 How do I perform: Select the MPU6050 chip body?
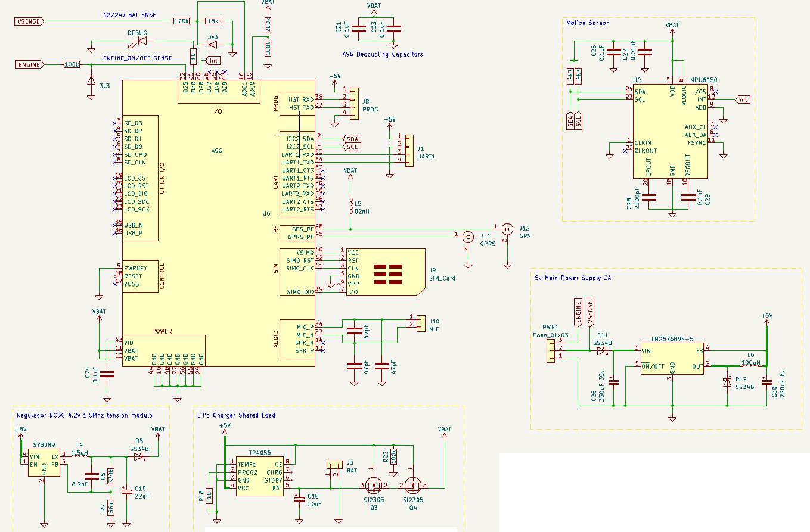(670, 130)
